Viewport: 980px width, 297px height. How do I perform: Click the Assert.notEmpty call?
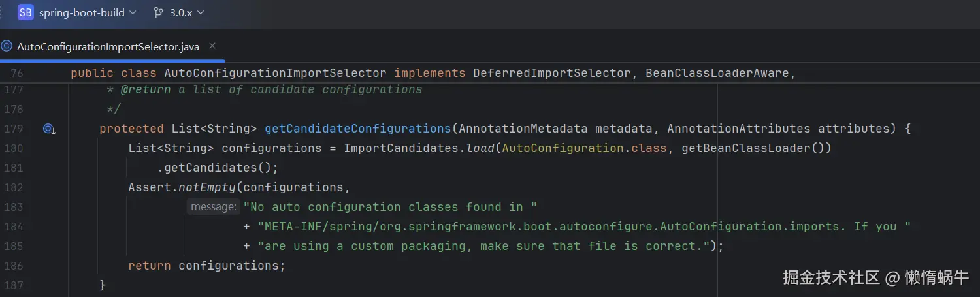click(x=182, y=187)
